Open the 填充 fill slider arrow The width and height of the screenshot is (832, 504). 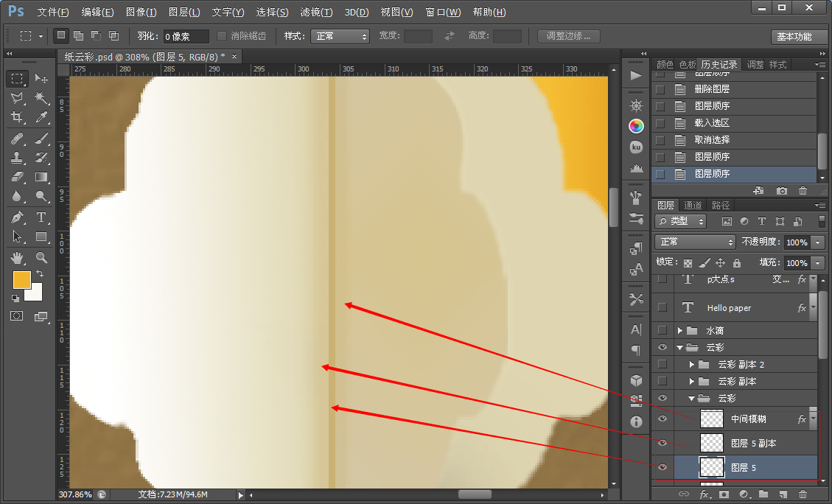(x=818, y=262)
